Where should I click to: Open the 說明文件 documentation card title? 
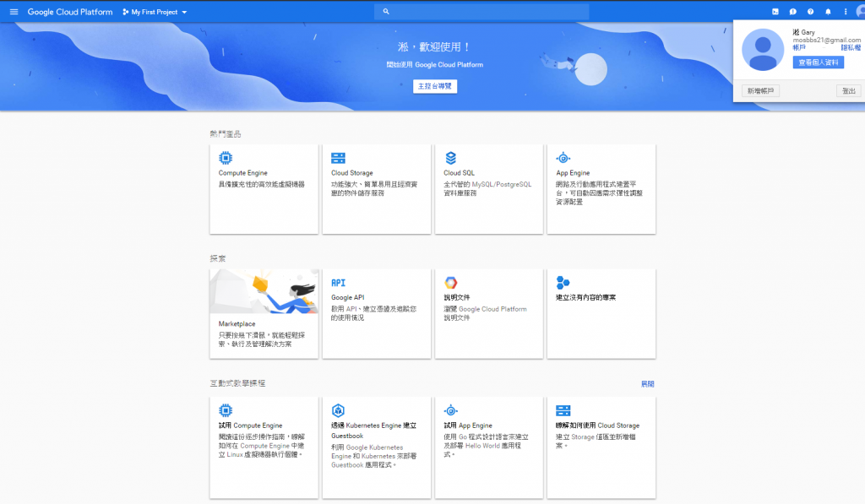point(457,297)
